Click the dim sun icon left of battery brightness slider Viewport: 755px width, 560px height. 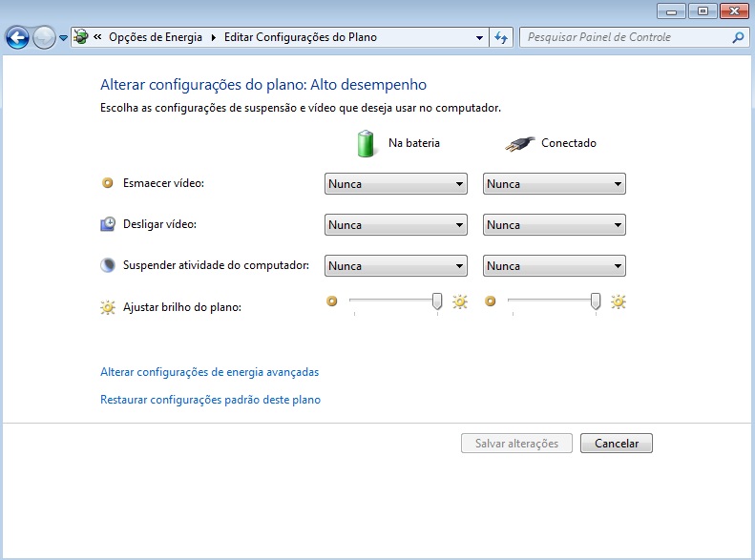pyautogui.click(x=332, y=301)
